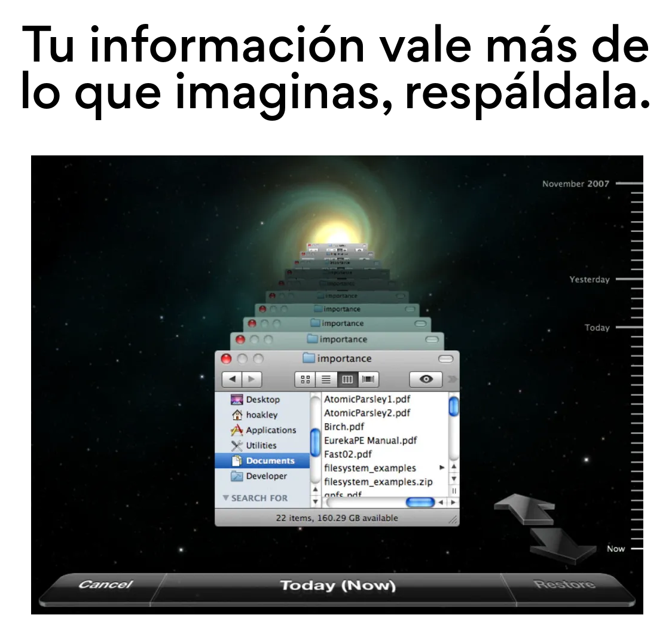Viewport: 672px width, 624px height.
Task: Select EurekaPE Manual.pdf file
Action: [370, 440]
